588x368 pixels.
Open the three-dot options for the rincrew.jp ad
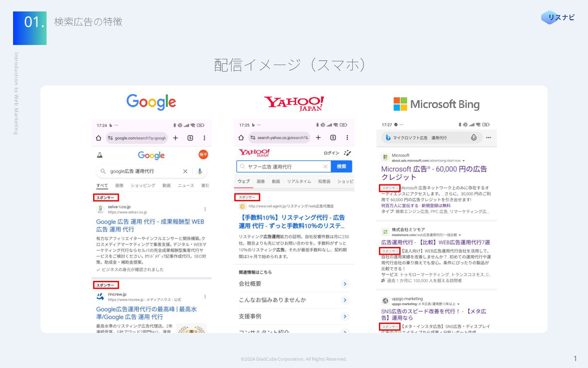tap(205, 296)
